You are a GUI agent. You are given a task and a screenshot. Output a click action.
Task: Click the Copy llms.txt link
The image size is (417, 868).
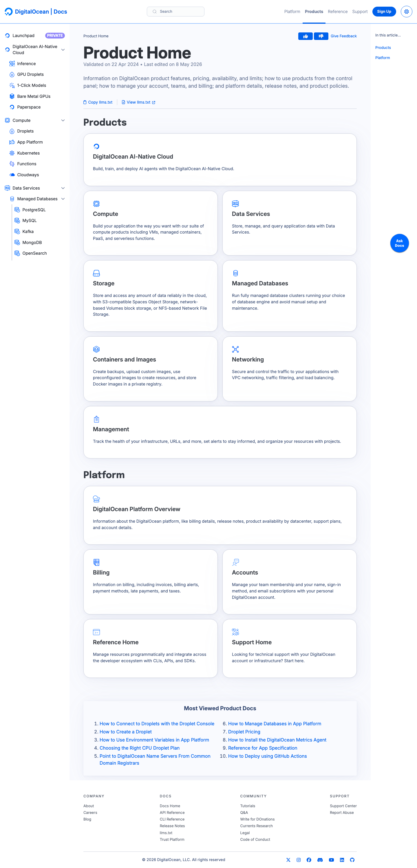tap(98, 102)
